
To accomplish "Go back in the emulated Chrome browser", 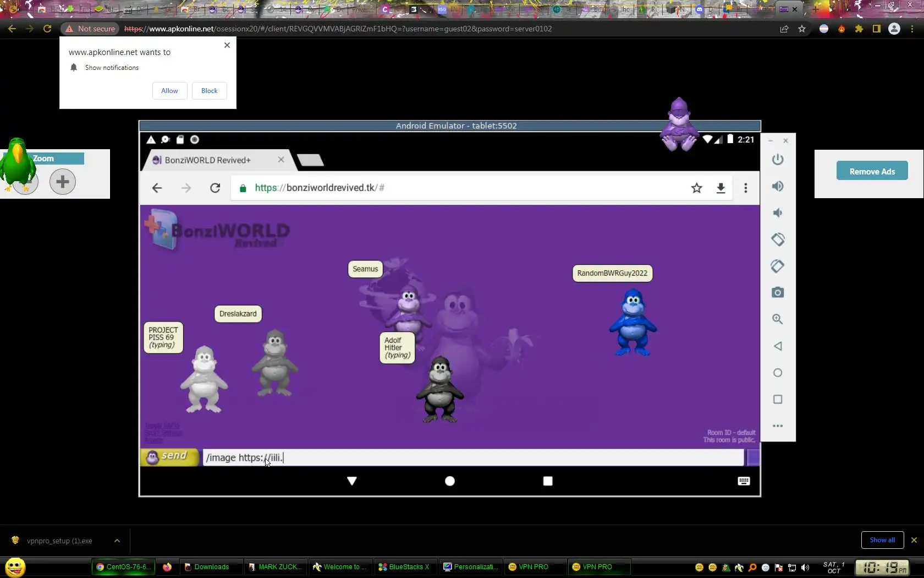I will point(157,188).
